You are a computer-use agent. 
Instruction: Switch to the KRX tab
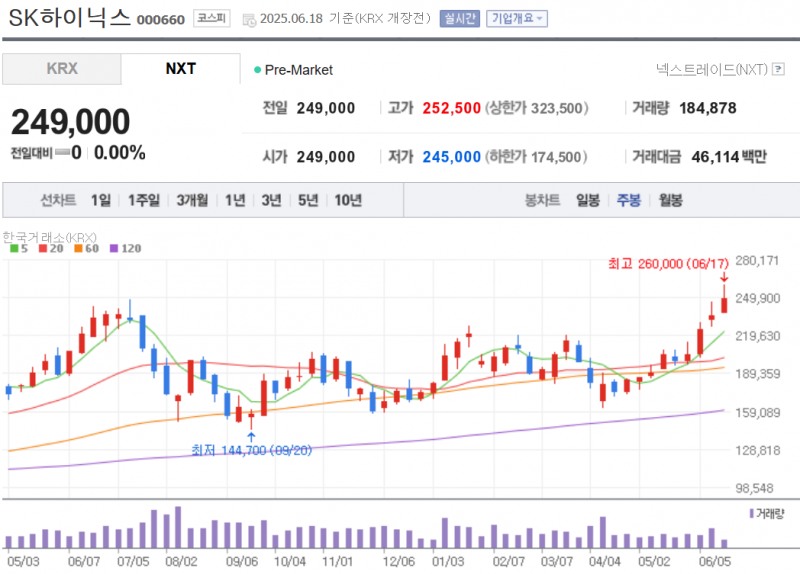(61, 69)
